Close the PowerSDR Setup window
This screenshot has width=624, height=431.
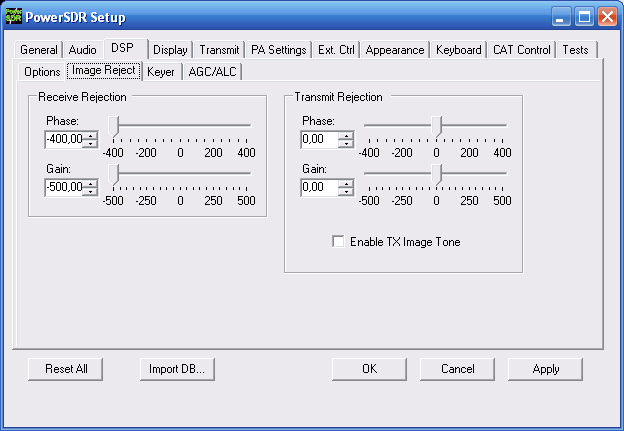tap(607, 15)
